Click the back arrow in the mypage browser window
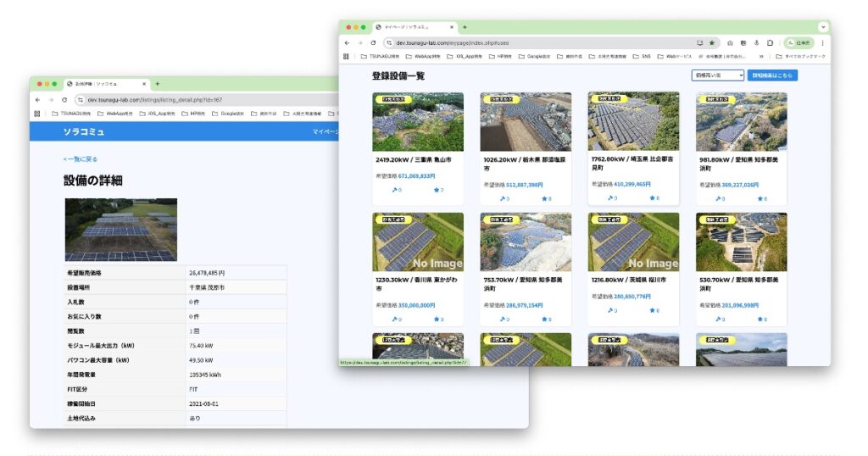The height and width of the screenshot is (456, 868). (x=347, y=42)
